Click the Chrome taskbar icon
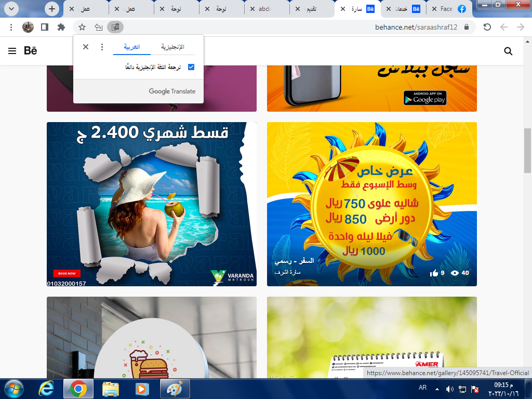This screenshot has height=399, width=532. click(x=78, y=389)
